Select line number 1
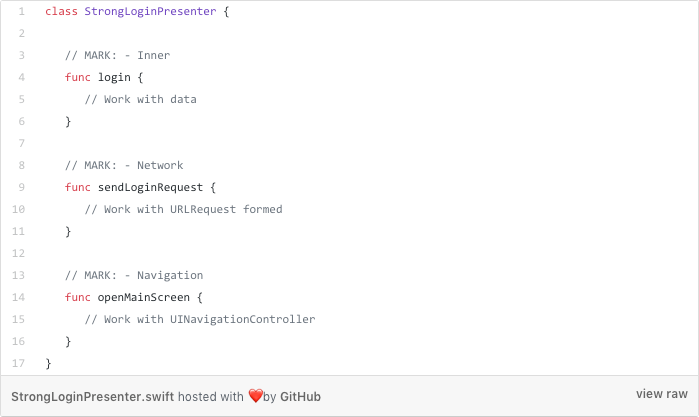The width and height of the screenshot is (699, 417). 21,11
